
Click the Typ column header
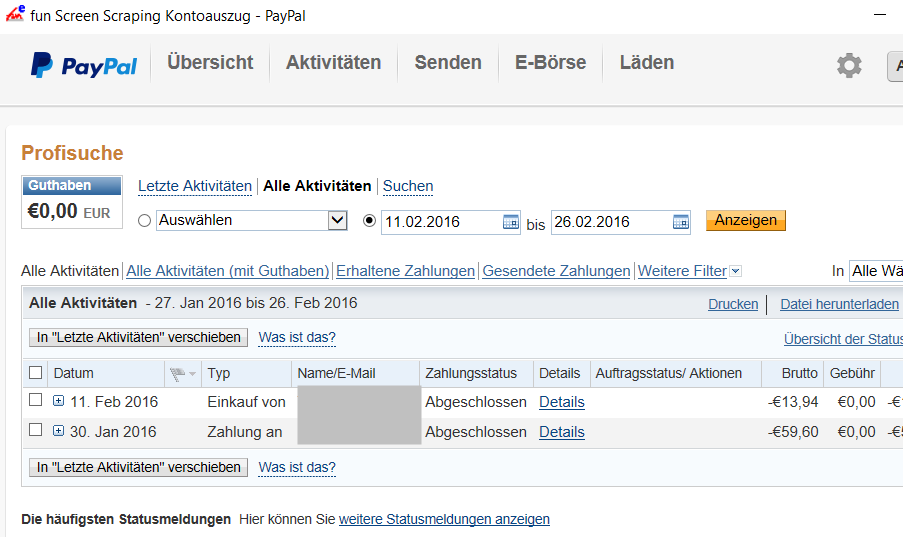coord(219,373)
